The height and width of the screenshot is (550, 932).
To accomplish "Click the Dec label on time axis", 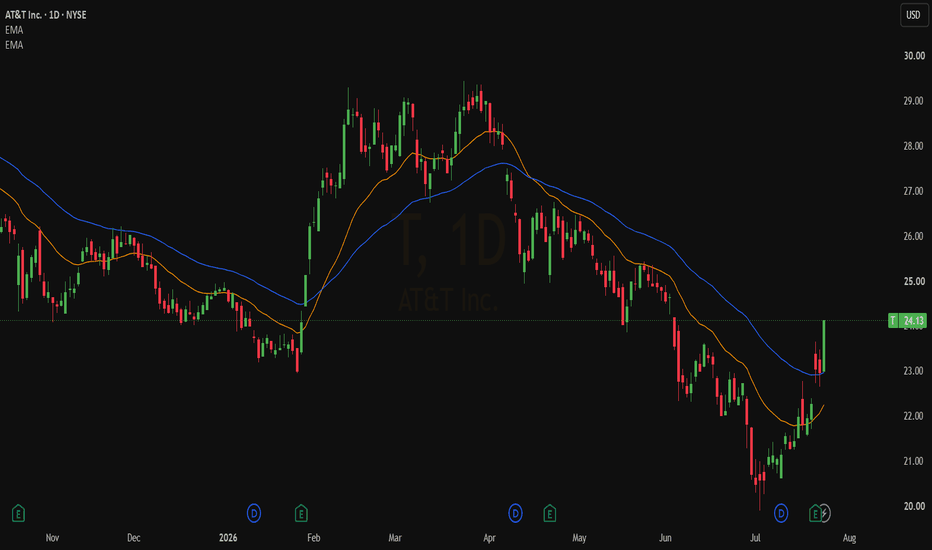I will click(x=134, y=538).
